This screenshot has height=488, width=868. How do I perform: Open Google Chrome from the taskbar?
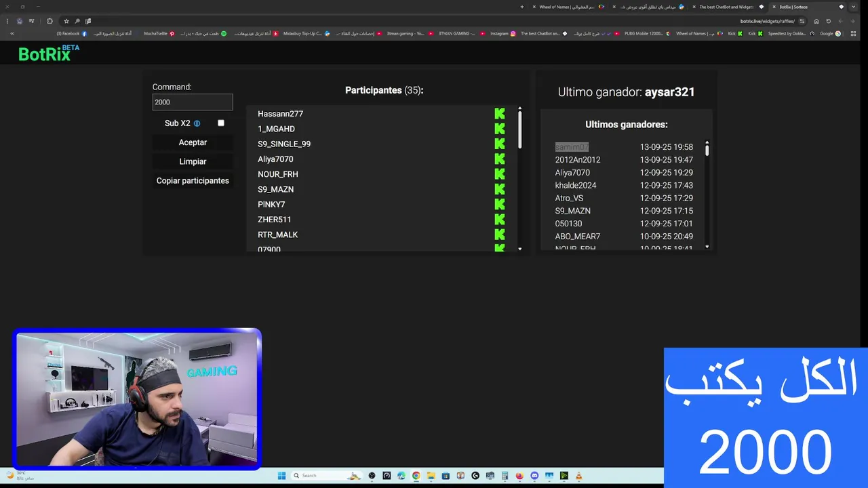click(416, 476)
